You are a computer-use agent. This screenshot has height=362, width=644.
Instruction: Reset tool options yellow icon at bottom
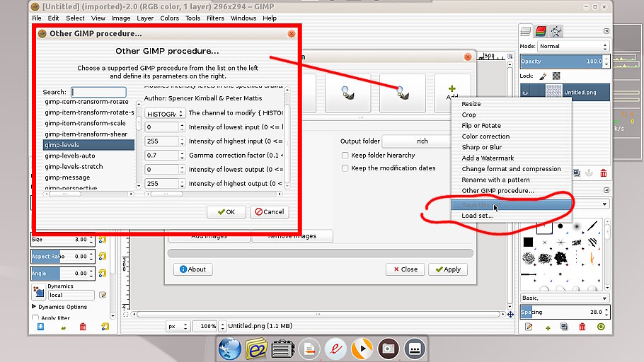point(105,327)
